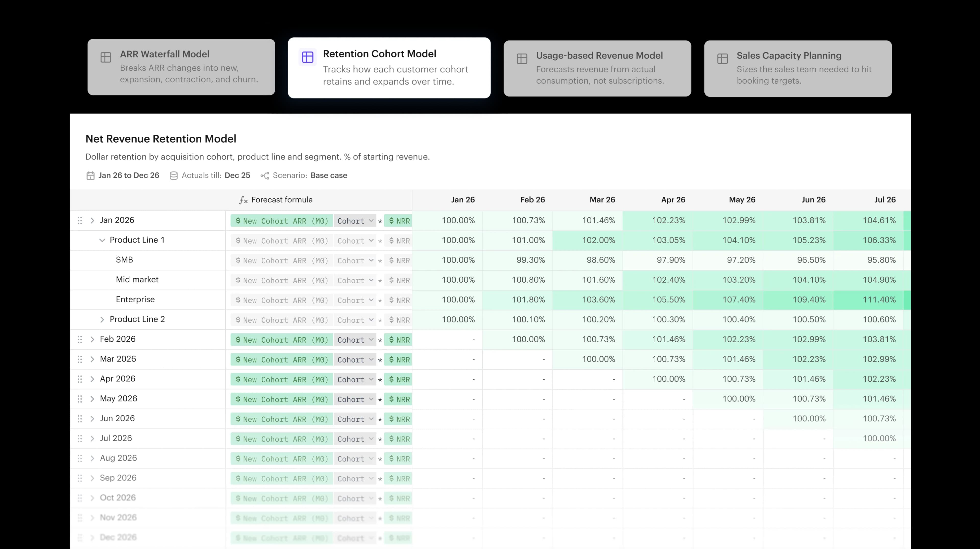Expand the May 2026 cohort row

(x=92, y=399)
